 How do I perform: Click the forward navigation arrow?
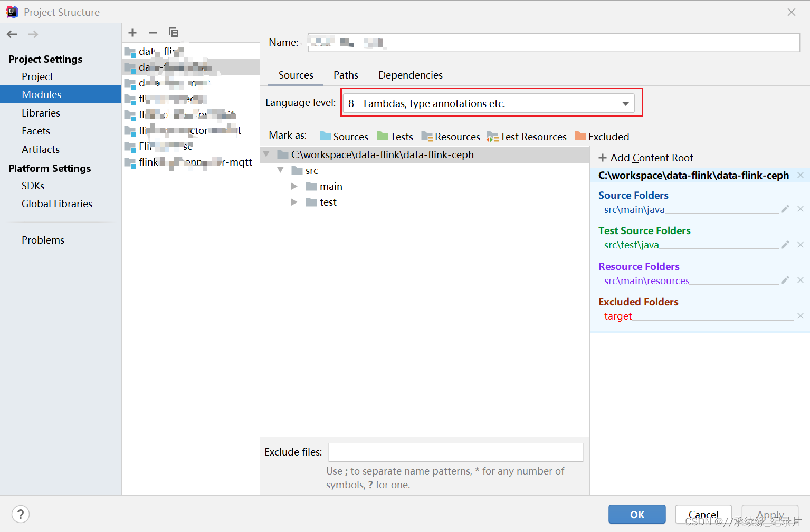[33, 34]
